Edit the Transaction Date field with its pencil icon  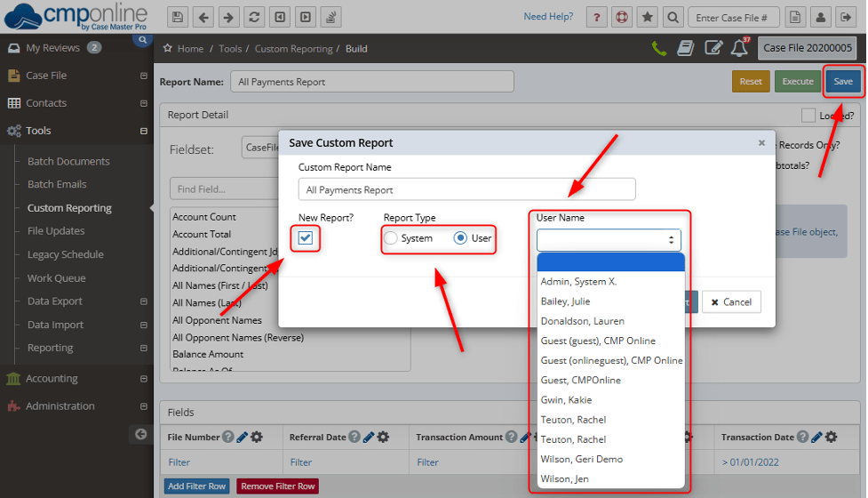(816, 438)
